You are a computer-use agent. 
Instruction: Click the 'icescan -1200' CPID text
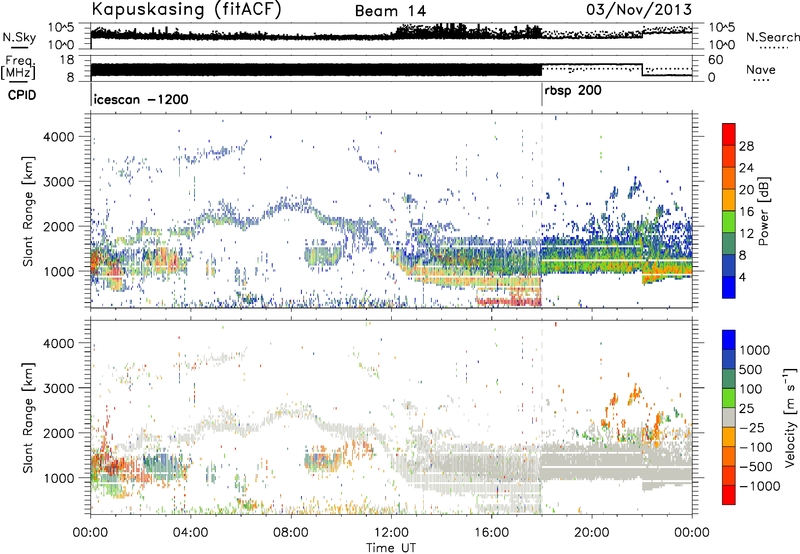141,99
